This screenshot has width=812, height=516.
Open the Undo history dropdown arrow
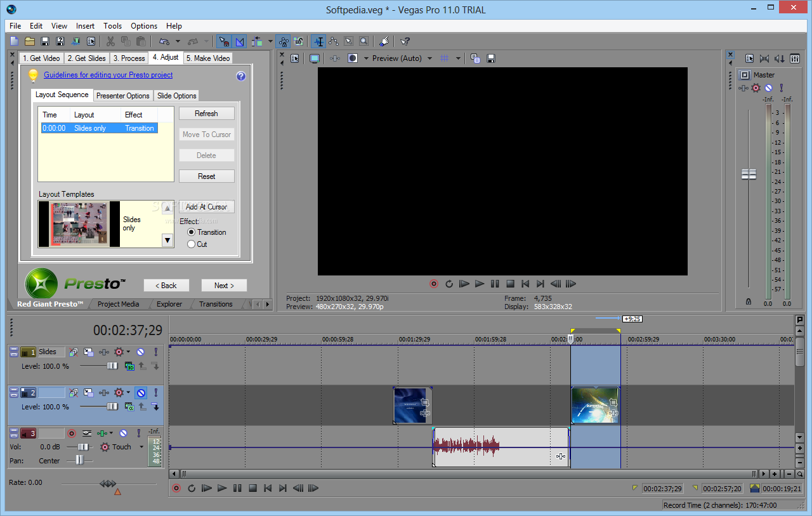click(178, 41)
